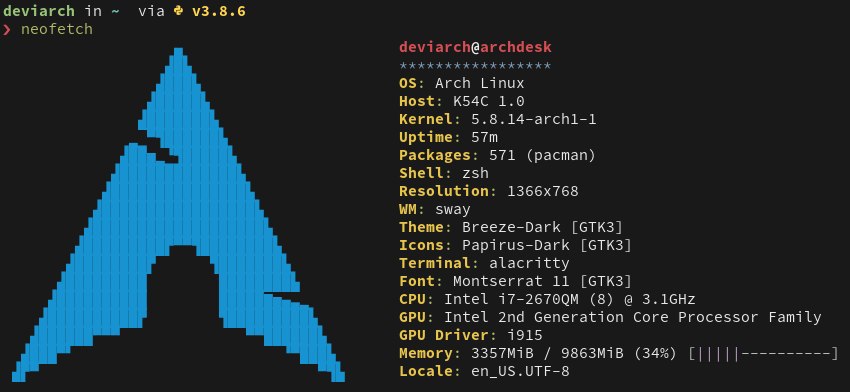Click the typed "neofetch" command
The height and width of the screenshot is (392, 850).
(56, 29)
